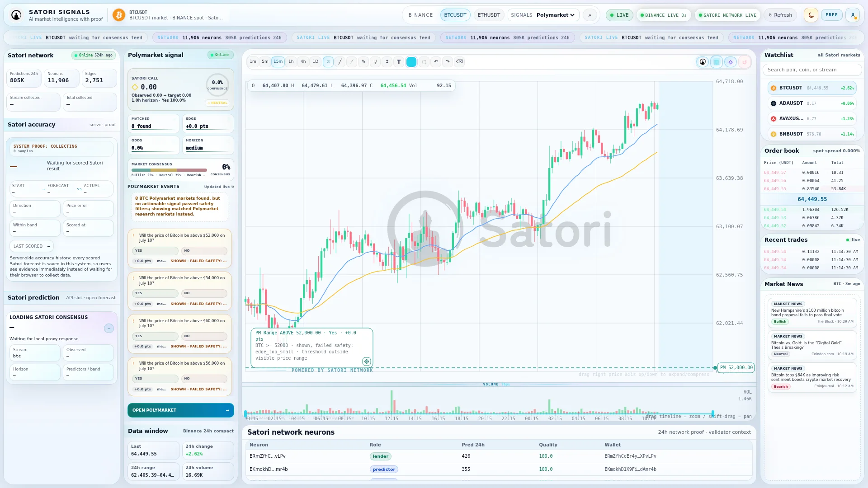Toggle the volume bars indicator icon
The image size is (868, 488).
click(717, 62)
